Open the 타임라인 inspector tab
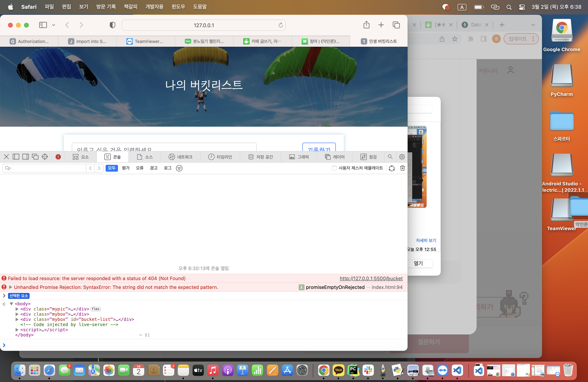The height and width of the screenshot is (382, 588). 220,157
